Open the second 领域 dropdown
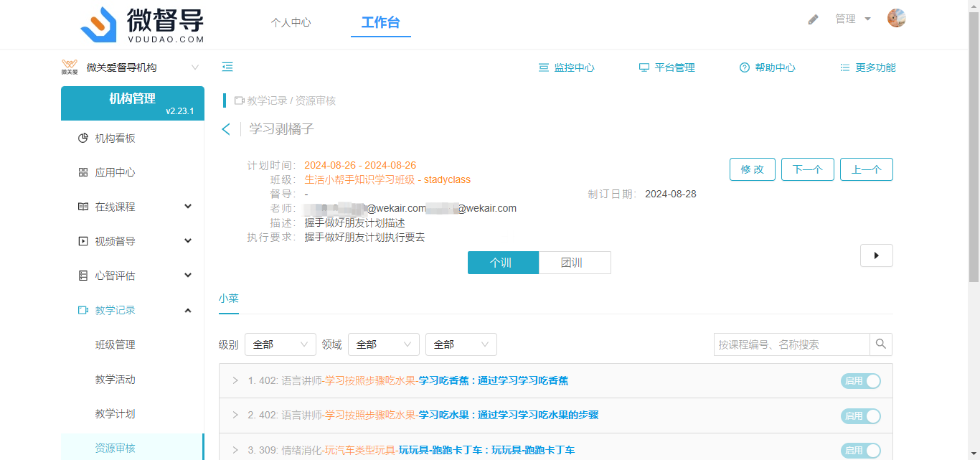This screenshot has height=460, width=980. [x=461, y=344]
